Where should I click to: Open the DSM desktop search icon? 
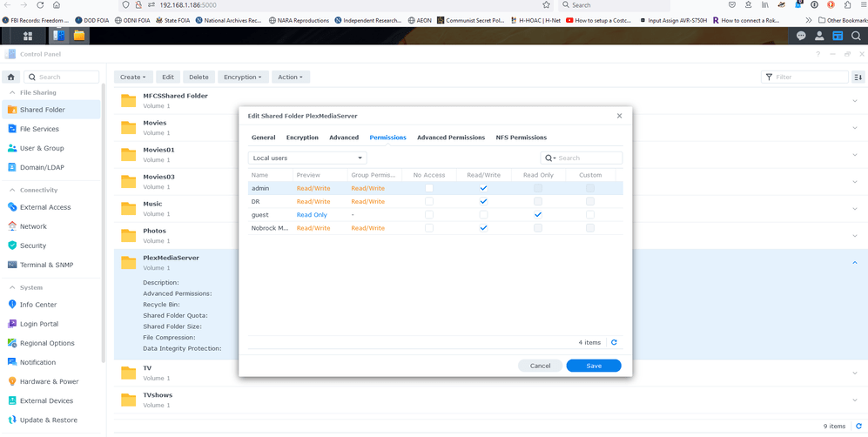[857, 36]
